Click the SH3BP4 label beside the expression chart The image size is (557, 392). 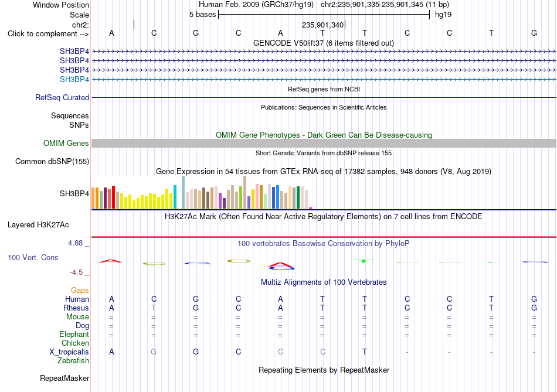pyautogui.click(x=74, y=193)
